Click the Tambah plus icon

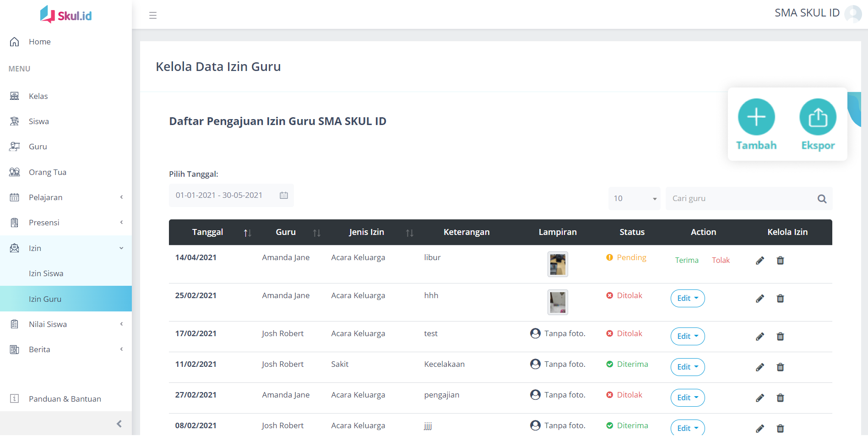tap(756, 117)
